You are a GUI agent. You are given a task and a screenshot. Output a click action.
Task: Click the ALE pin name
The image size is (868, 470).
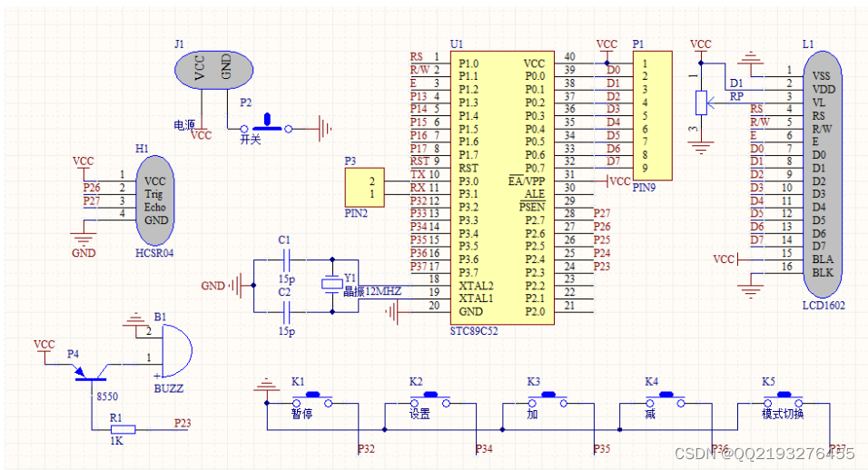tap(535, 194)
